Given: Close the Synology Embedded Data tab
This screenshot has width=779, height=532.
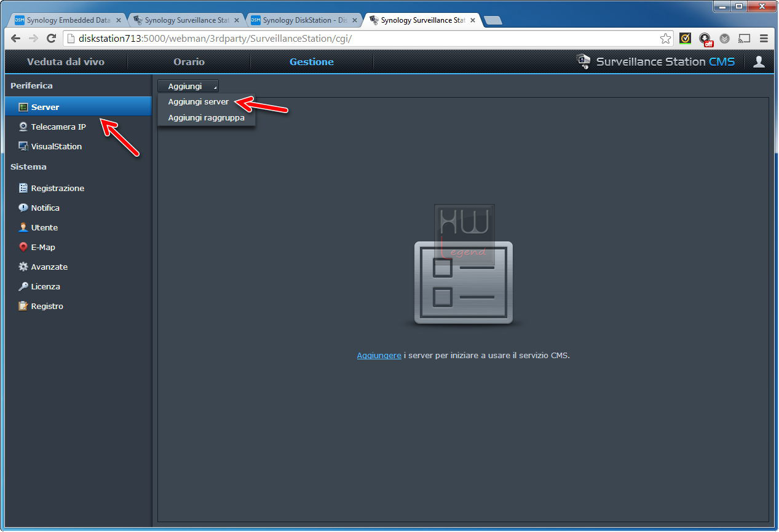Looking at the screenshot, I should pos(119,20).
